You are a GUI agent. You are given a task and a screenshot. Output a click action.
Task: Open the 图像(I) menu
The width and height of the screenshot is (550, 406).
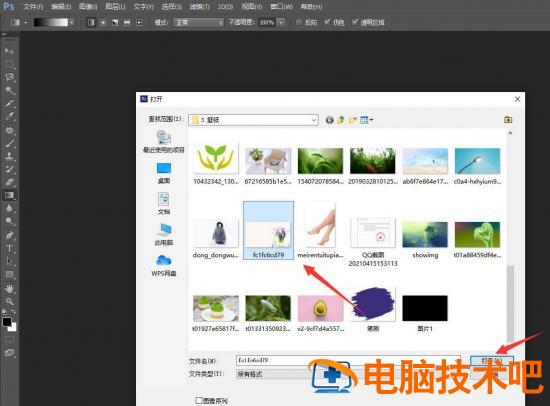pos(88,7)
